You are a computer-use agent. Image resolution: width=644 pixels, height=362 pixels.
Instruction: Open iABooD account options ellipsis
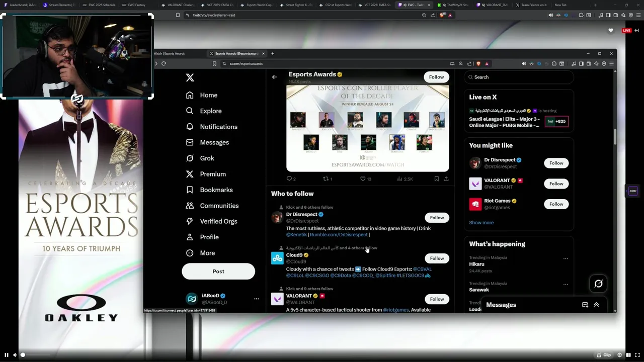(256, 299)
